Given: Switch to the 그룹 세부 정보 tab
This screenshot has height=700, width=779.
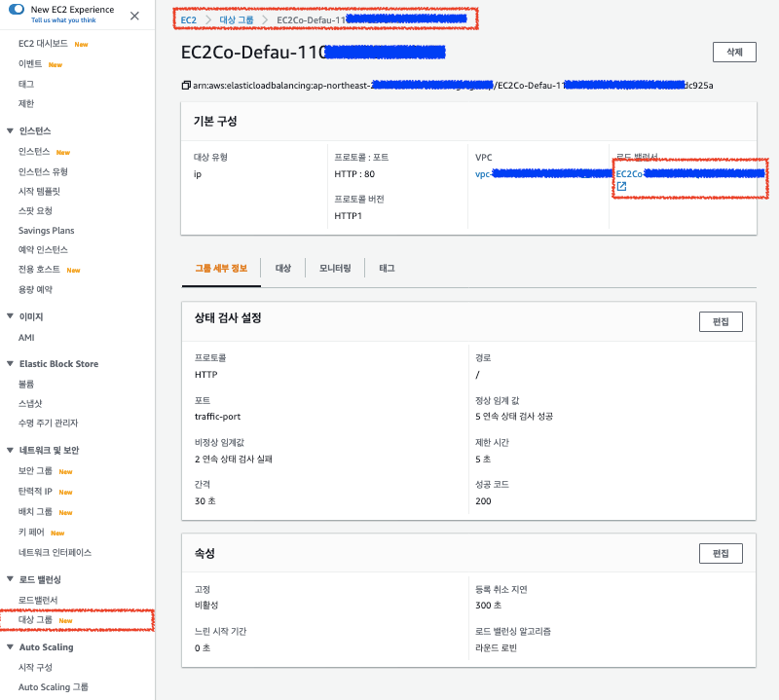Looking at the screenshot, I should point(221,269).
